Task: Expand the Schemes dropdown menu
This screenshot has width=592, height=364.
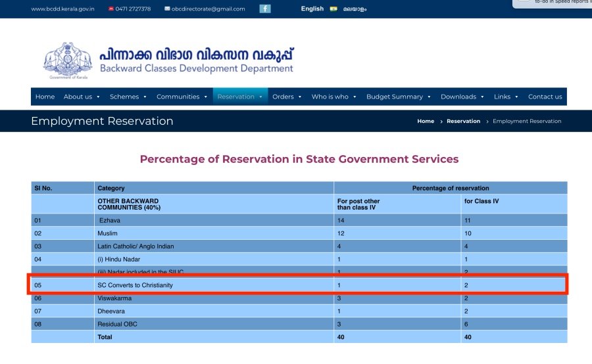Action: coord(128,97)
